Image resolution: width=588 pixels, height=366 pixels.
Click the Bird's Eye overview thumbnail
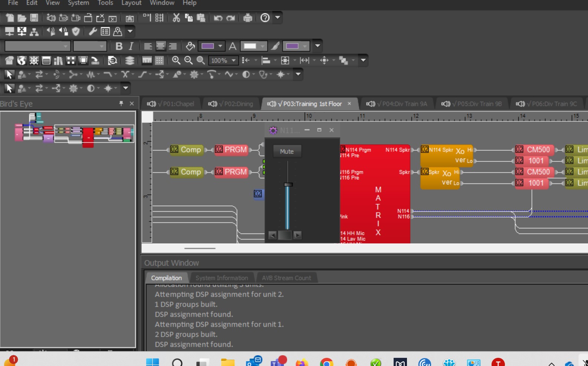tap(74, 130)
